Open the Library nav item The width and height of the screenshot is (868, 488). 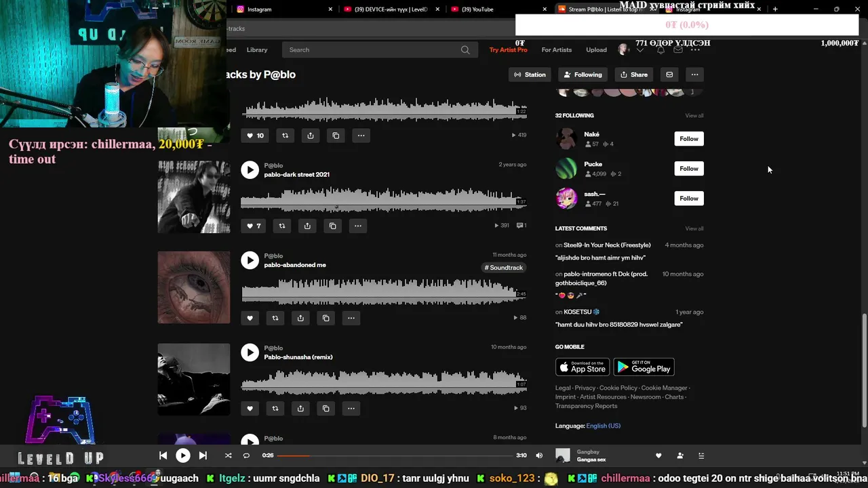pos(257,49)
